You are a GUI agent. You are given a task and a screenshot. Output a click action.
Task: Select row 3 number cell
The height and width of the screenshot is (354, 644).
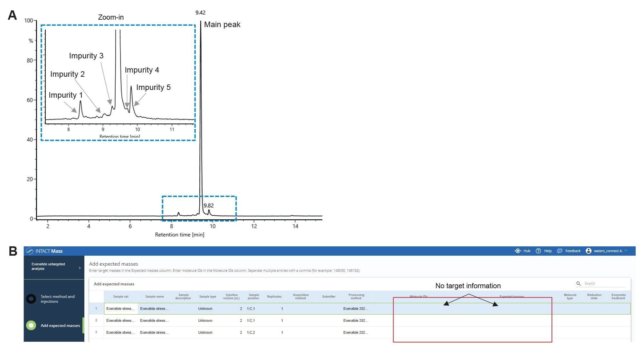(x=96, y=332)
